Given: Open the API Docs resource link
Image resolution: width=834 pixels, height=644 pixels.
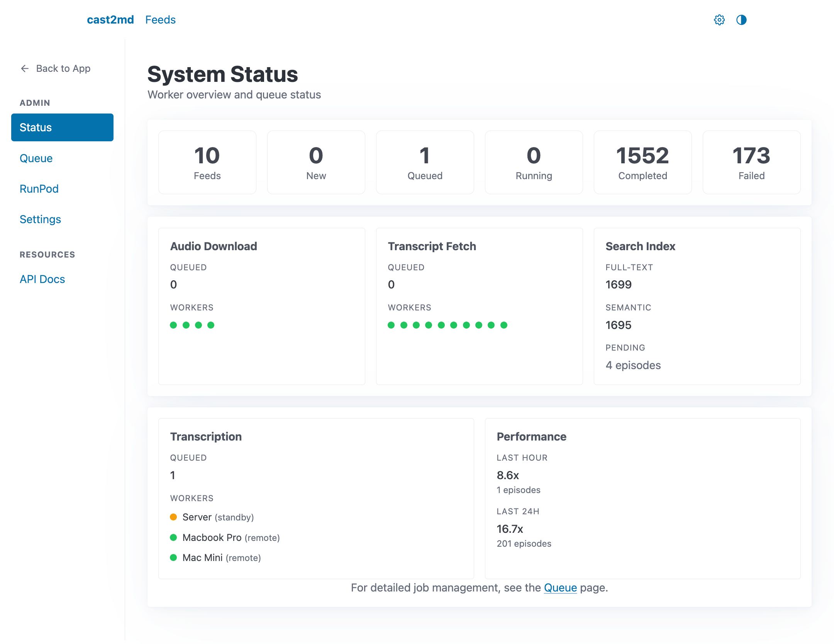Looking at the screenshot, I should [x=42, y=279].
